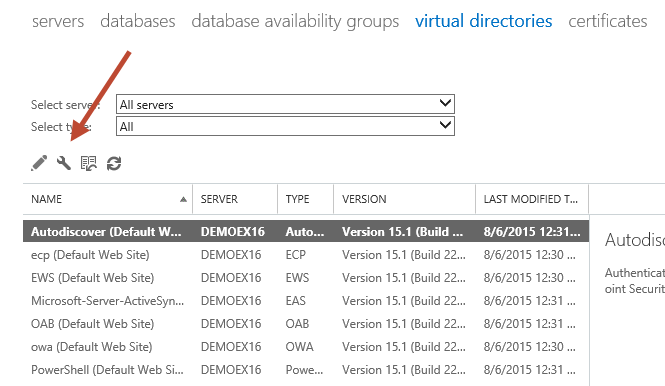The height and width of the screenshot is (386, 665).
Task: Click the OAB type cell
Action: coord(297,324)
